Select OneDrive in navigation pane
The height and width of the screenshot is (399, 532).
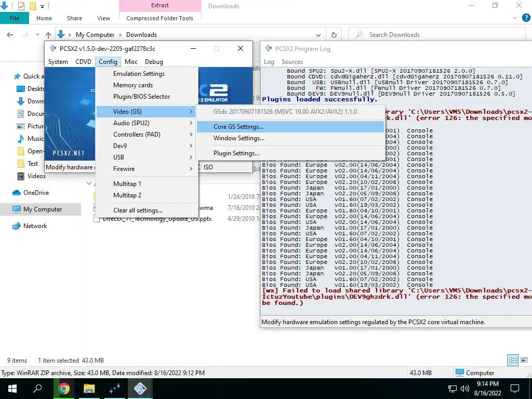(31, 193)
